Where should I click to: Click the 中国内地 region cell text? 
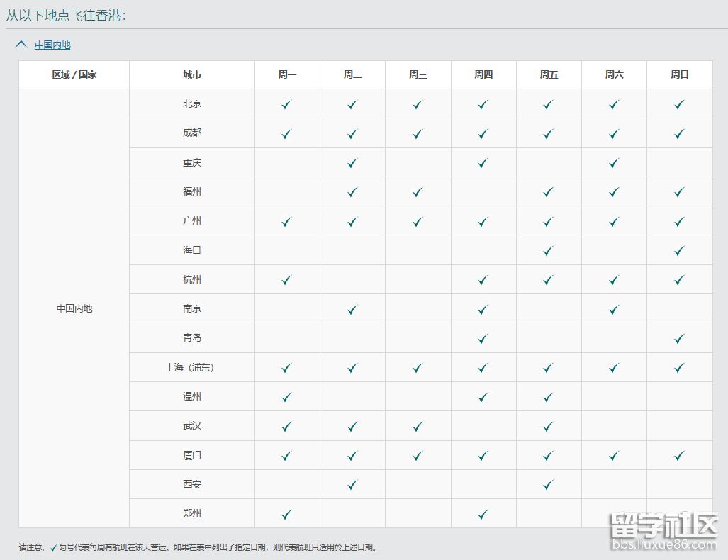74,309
